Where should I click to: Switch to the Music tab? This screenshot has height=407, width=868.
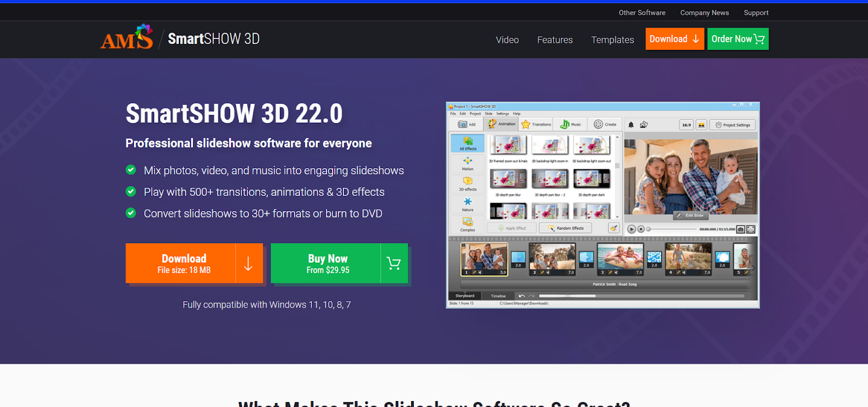(571, 124)
